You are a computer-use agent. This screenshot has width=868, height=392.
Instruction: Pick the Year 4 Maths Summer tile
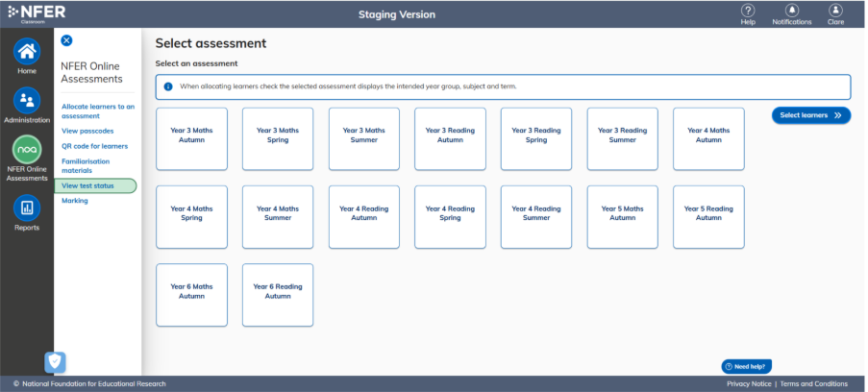click(x=278, y=217)
